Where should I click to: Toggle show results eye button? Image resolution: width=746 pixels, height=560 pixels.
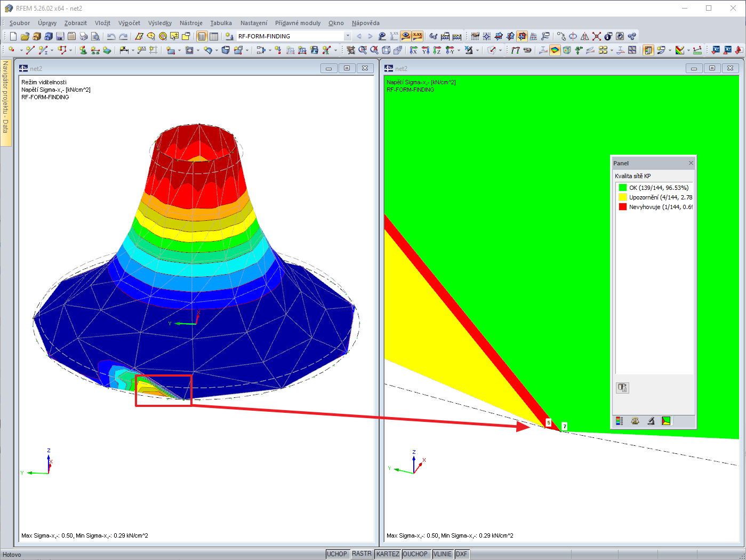pos(406,36)
